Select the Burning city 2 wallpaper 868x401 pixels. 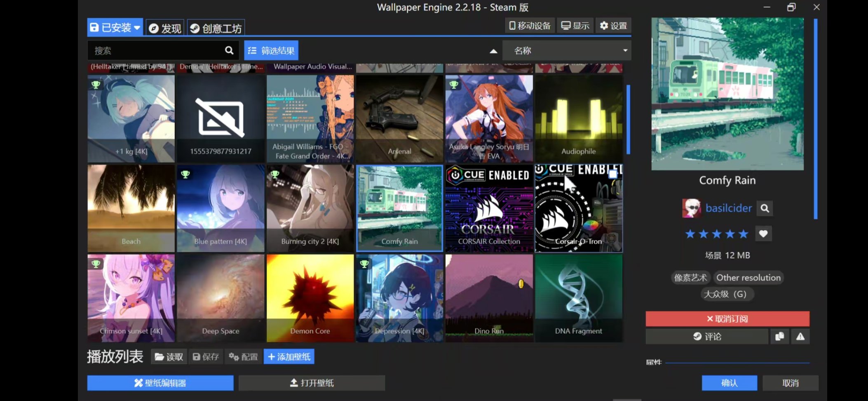point(310,208)
